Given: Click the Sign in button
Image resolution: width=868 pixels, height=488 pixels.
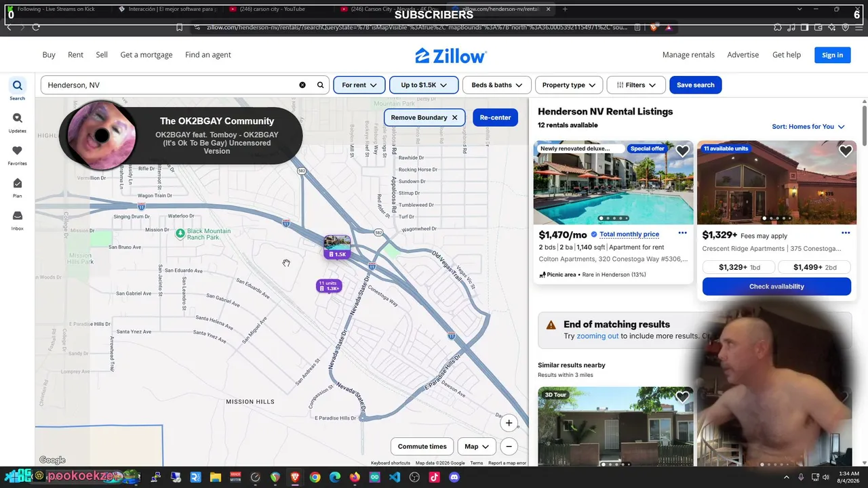Looking at the screenshot, I should [832, 55].
